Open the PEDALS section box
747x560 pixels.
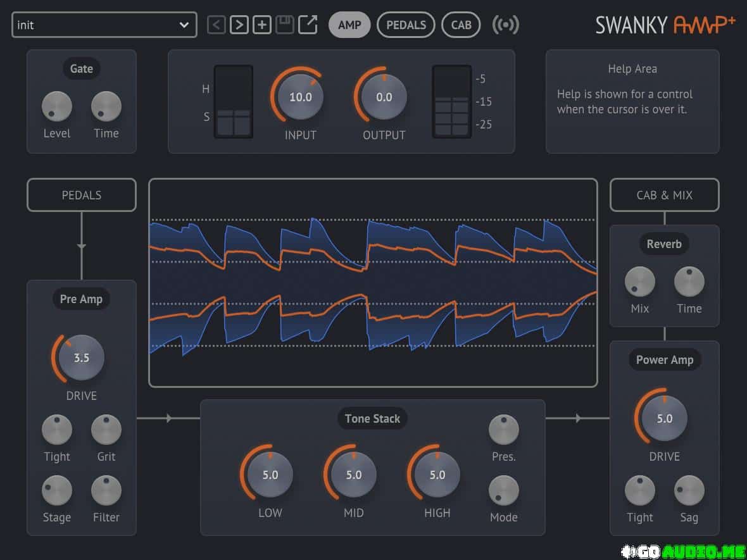82,196
